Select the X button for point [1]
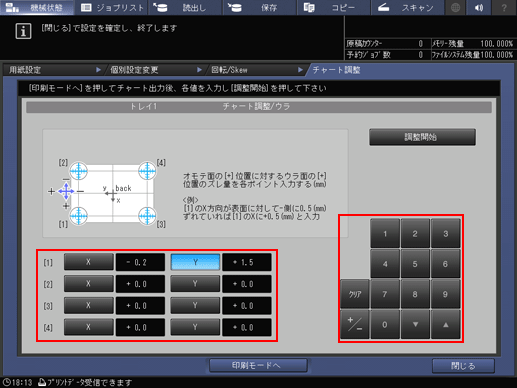This screenshot has width=517, height=388. pyautogui.click(x=88, y=262)
